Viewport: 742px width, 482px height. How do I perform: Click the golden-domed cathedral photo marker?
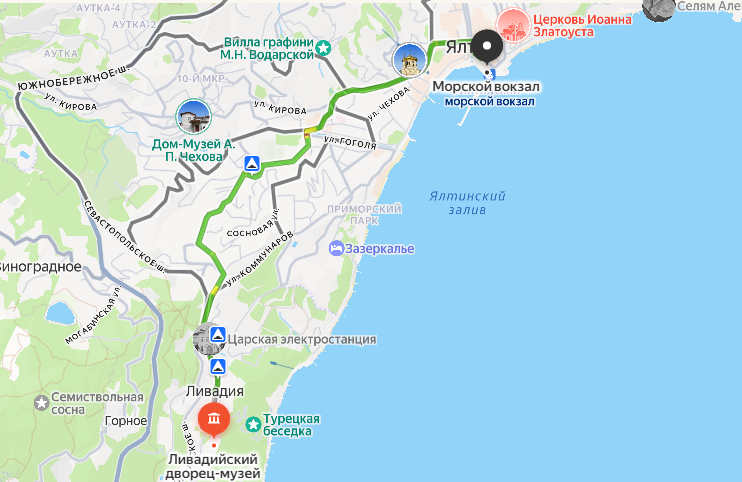tap(410, 60)
